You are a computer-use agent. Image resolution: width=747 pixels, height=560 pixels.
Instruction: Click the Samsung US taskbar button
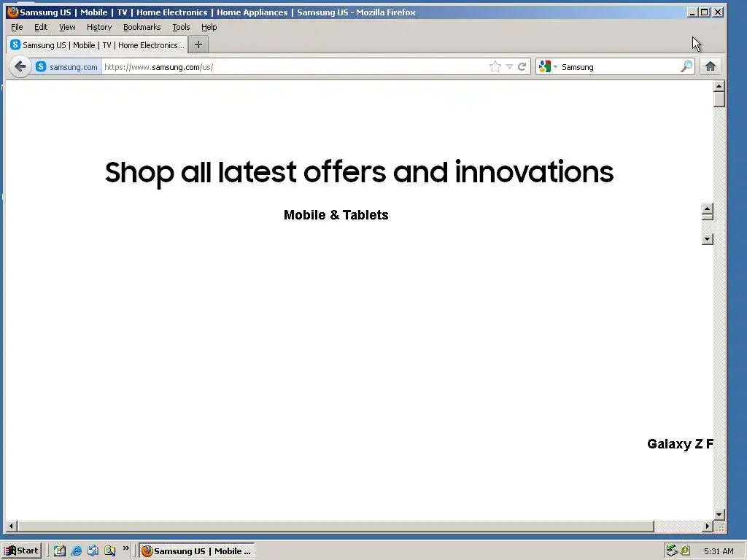click(197, 551)
